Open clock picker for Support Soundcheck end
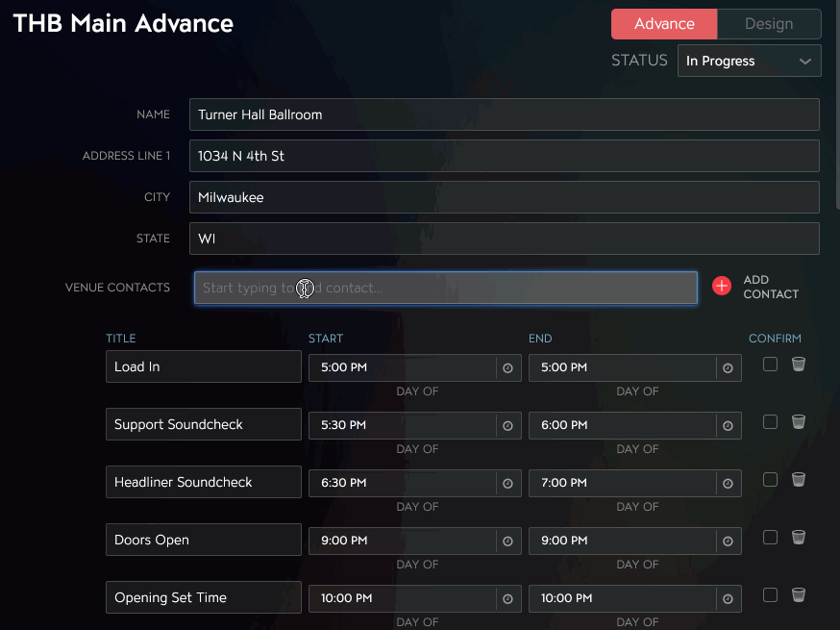The width and height of the screenshot is (840, 630). click(729, 426)
